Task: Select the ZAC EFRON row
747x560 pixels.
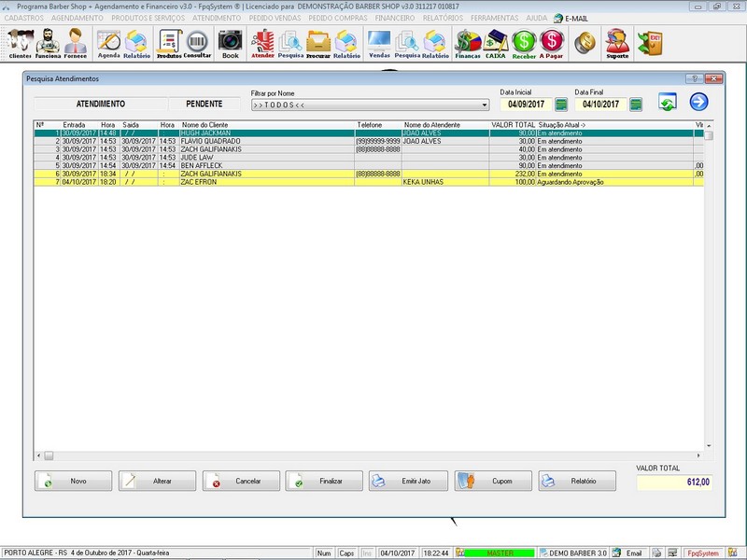Action: (x=368, y=182)
